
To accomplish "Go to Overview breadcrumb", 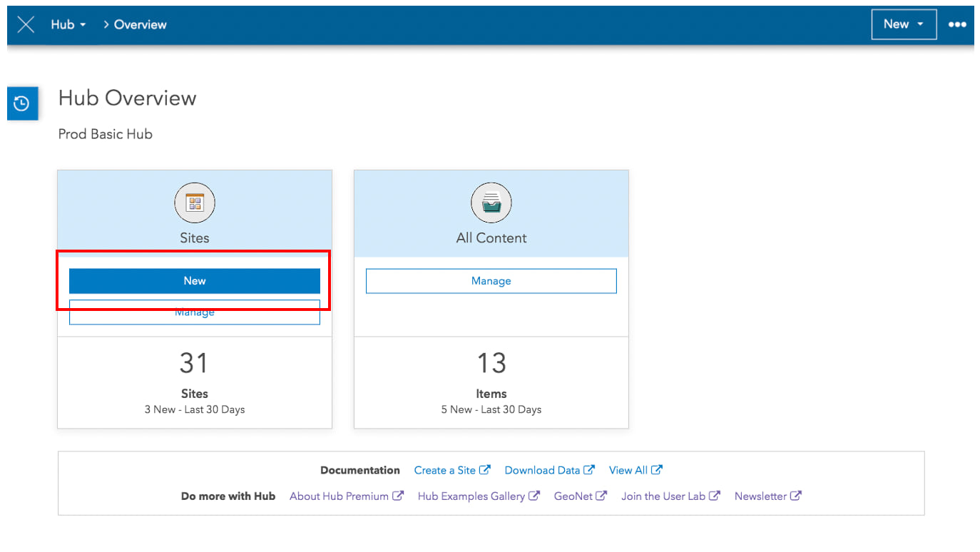I will [x=141, y=24].
